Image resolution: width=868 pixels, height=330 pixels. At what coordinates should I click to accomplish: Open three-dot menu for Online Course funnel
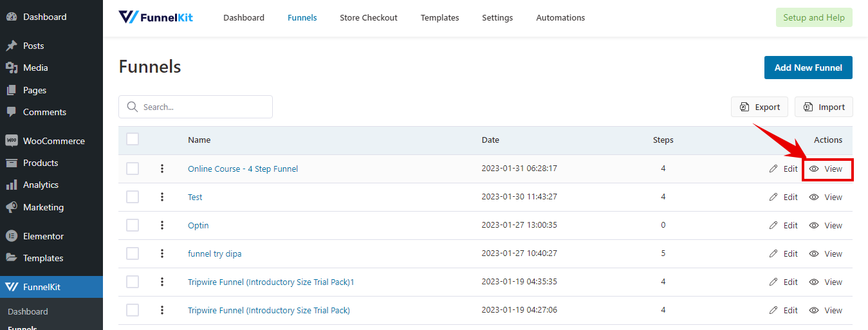click(x=162, y=169)
